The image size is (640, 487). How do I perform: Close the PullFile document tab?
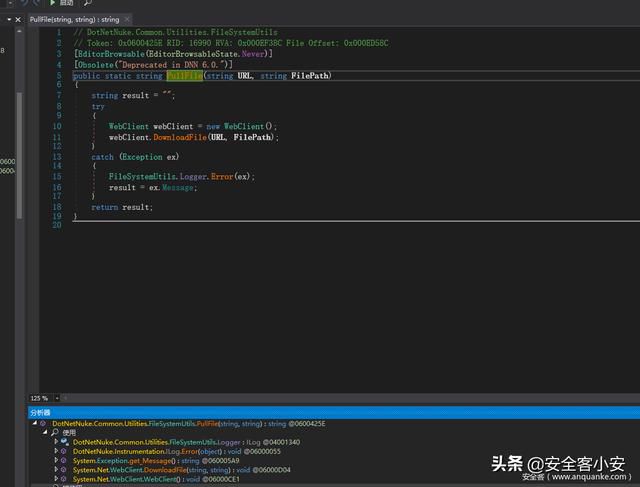pyautogui.click(x=127, y=19)
